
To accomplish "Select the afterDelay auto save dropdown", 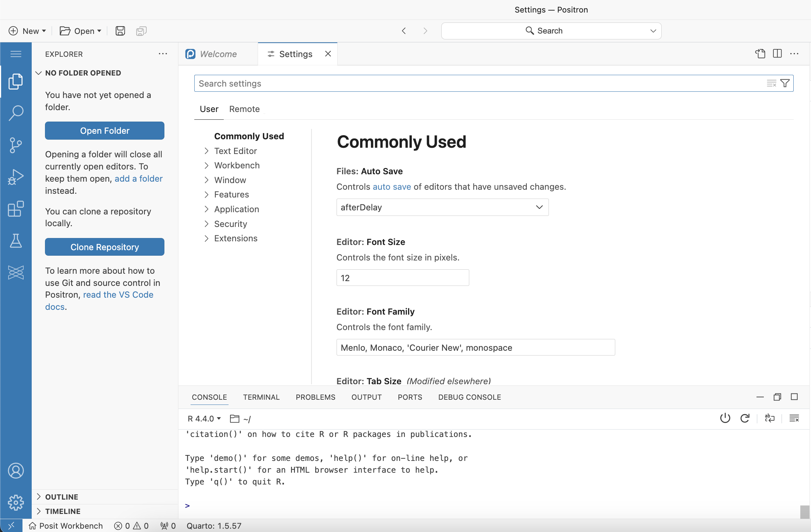I will pos(442,207).
